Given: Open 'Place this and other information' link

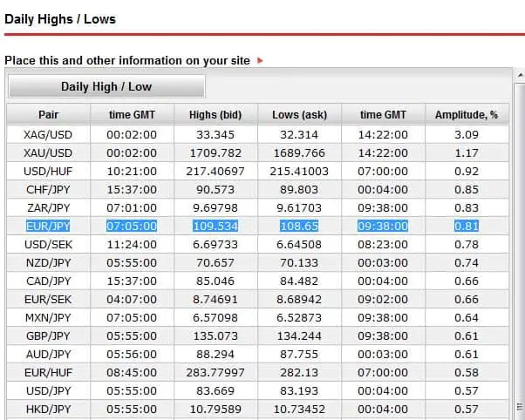Looking at the screenshot, I should tap(127, 61).
